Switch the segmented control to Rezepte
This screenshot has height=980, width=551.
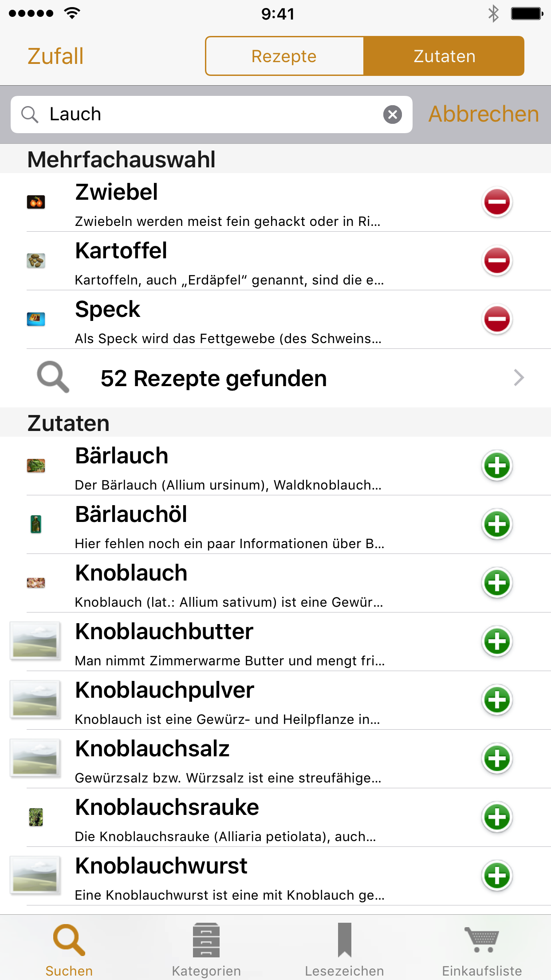(284, 56)
